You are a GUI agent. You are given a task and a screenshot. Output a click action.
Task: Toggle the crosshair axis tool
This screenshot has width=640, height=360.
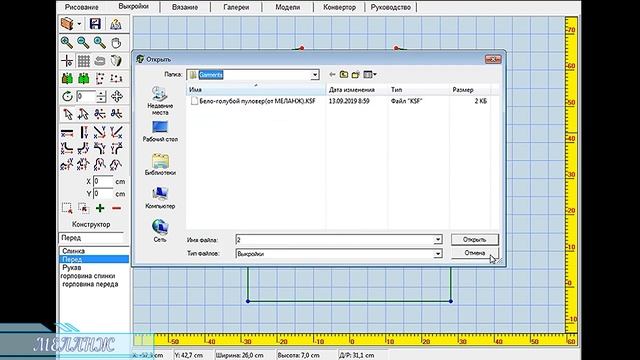coord(67,61)
